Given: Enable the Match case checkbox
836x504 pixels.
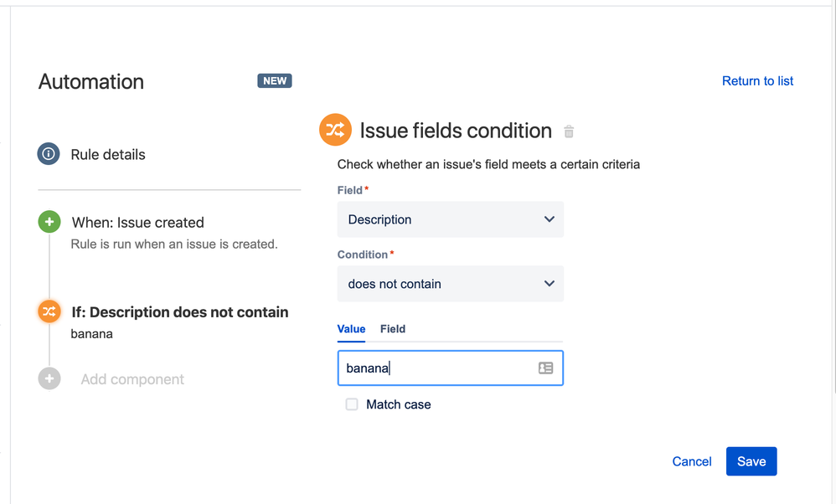Looking at the screenshot, I should point(352,404).
